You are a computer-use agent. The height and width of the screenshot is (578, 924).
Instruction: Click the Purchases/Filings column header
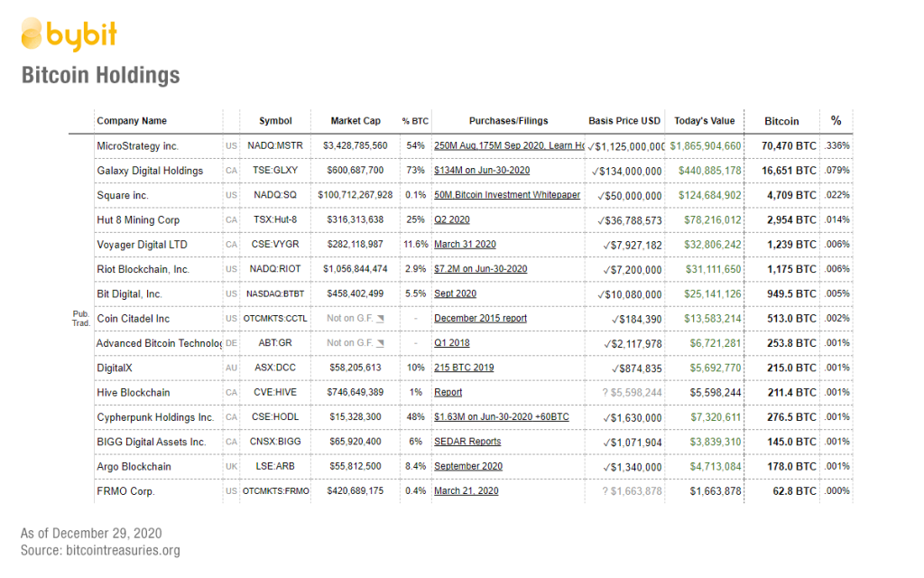[508, 121]
